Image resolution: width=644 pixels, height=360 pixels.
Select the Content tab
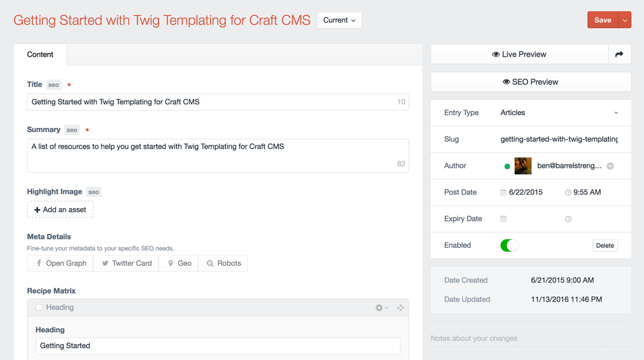coord(40,55)
